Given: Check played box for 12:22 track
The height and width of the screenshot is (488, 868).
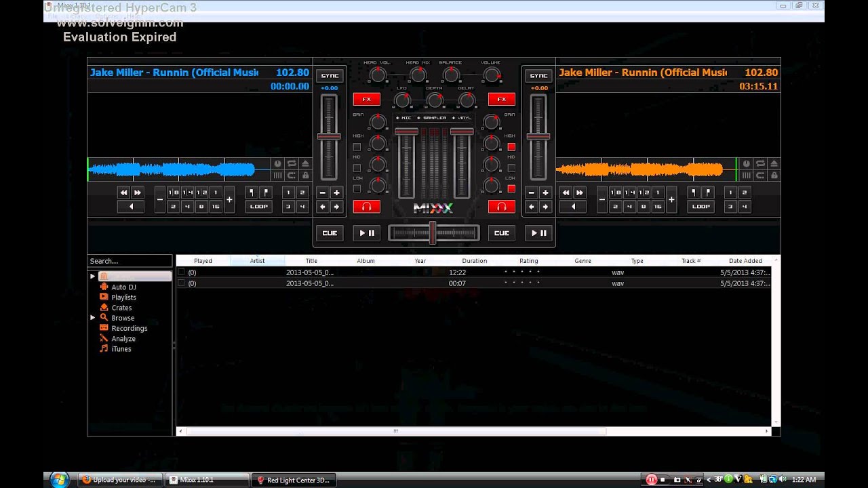Looking at the screenshot, I should [181, 272].
